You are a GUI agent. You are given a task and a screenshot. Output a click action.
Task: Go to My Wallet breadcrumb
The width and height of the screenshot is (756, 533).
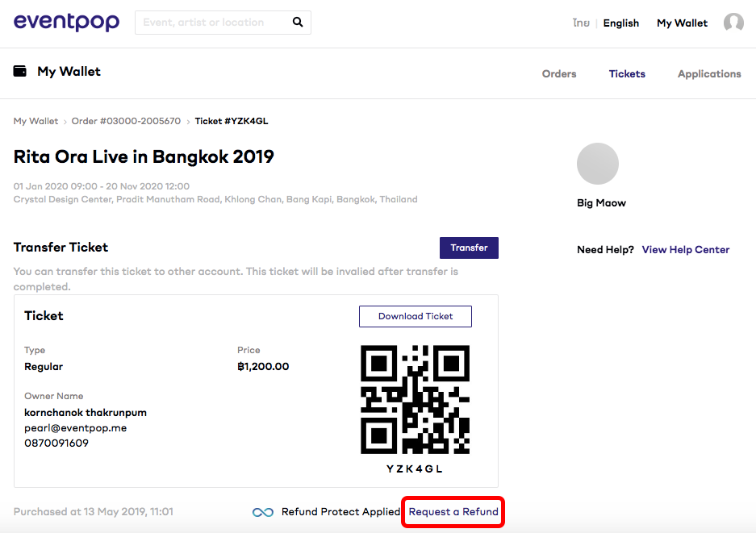[x=36, y=121]
